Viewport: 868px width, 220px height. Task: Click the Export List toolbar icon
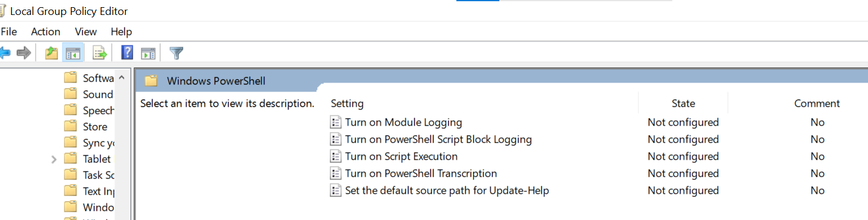(x=99, y=53)
